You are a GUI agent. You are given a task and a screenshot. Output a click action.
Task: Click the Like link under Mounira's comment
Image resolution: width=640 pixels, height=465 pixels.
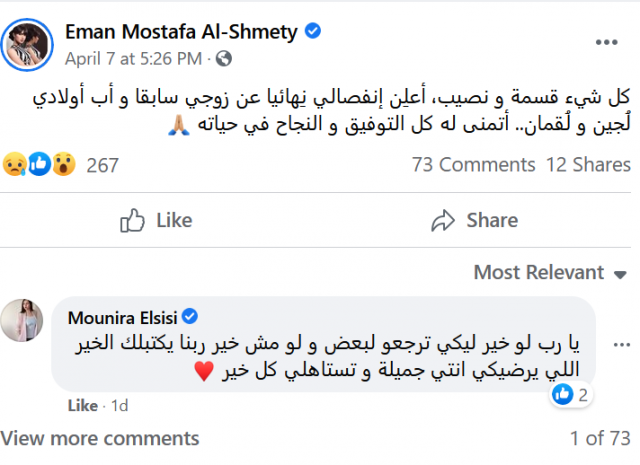pyautogui.click(x=82, y=406)
